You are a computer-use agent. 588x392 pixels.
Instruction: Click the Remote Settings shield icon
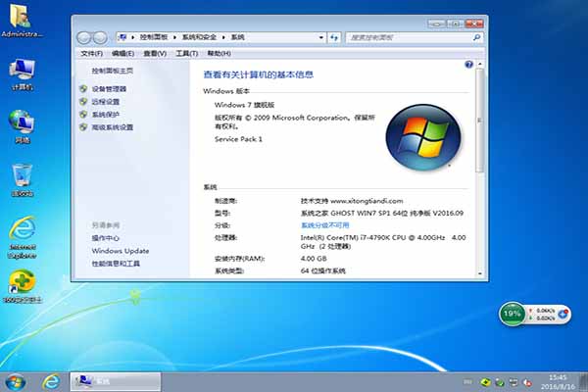coord(83,102)
